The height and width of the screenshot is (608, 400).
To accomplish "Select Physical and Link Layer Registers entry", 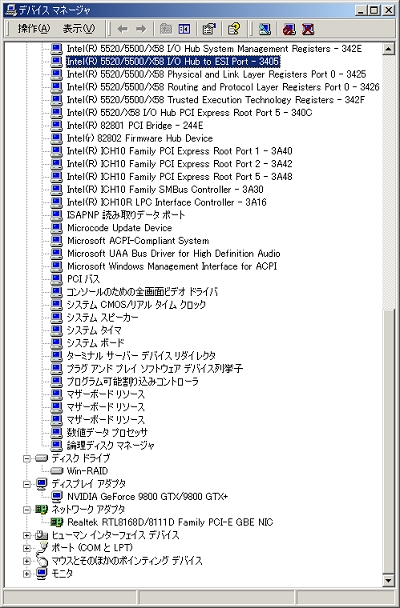I will 216,74.
